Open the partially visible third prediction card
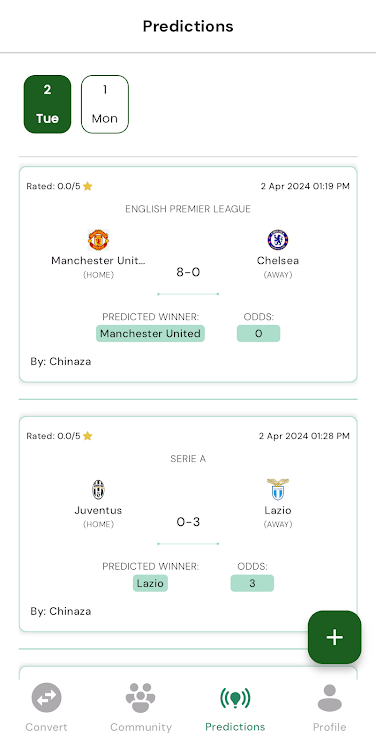This screenshot has width=376, height=750. click(x=188, y=673)
